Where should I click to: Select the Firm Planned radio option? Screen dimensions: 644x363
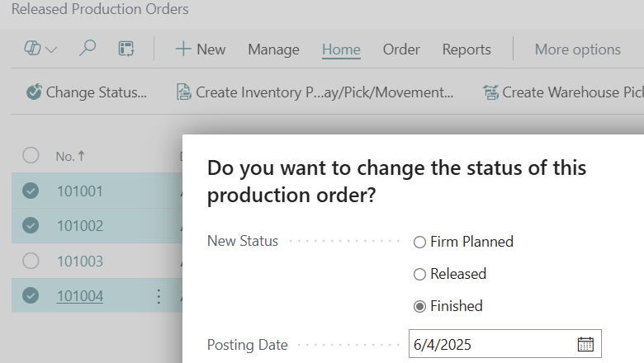click(x=419, y=243)
